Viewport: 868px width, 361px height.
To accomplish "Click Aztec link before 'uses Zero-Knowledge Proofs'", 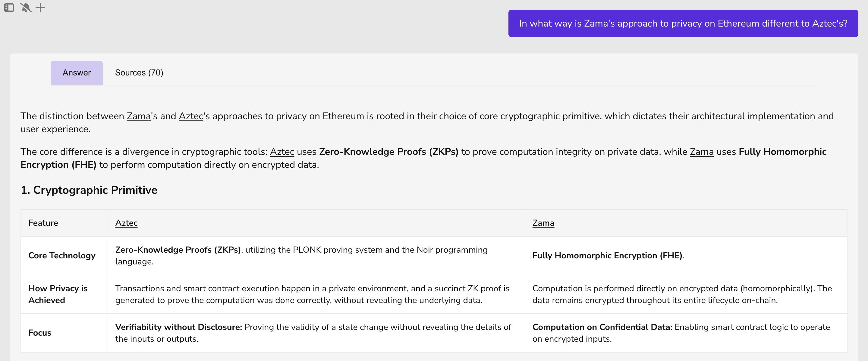I will pos(282,152).
